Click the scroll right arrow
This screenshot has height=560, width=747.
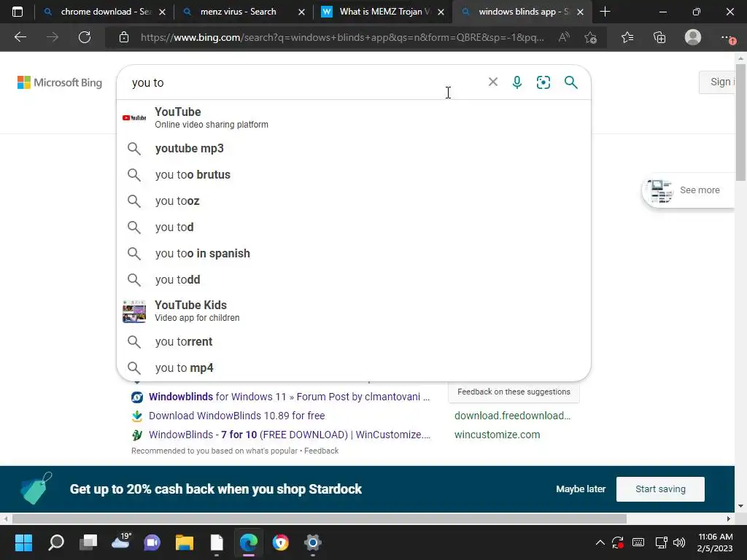click(729, 518)
